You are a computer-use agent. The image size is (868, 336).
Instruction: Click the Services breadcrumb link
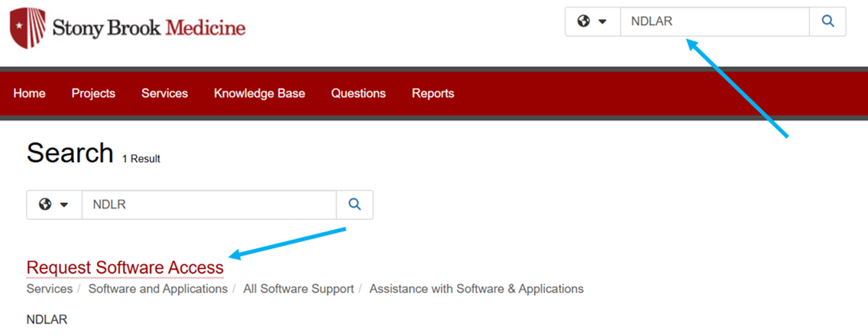pyautogui.click(x=49, y=289)
